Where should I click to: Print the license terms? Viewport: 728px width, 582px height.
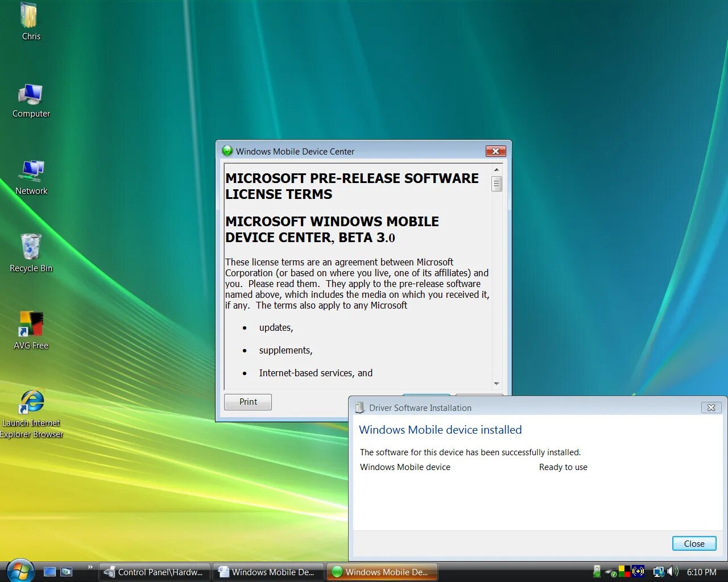[248, 402]
